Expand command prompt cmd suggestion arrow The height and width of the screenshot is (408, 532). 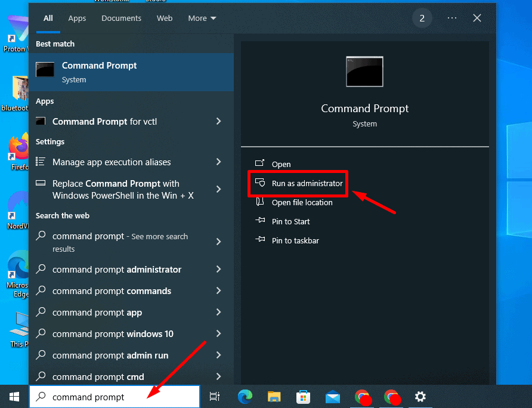(219, 376)
